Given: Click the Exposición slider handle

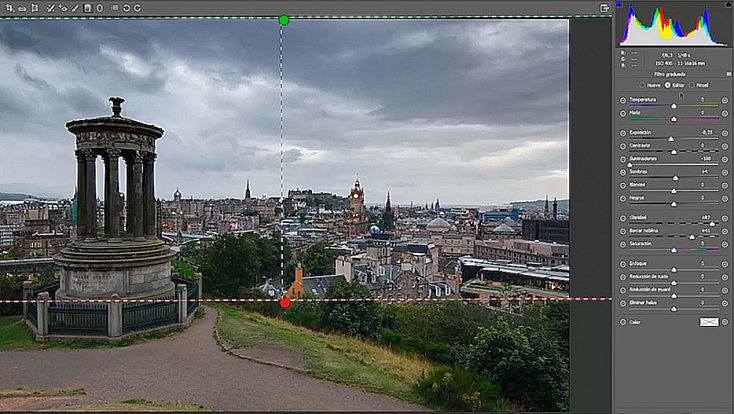Looking at the screenshot, I should coord(671,139).
